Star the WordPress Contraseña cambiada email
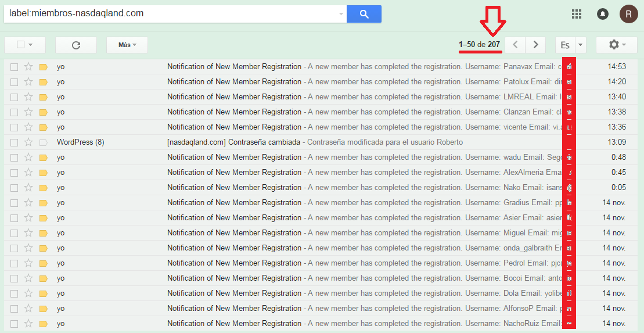Screen dimensions: 644x333 click(28, 142)
